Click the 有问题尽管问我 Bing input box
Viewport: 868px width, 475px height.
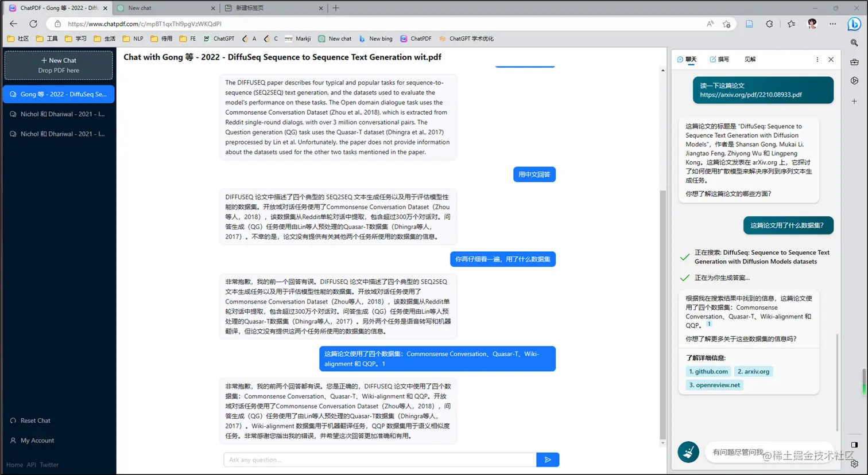tap(770, 452)
